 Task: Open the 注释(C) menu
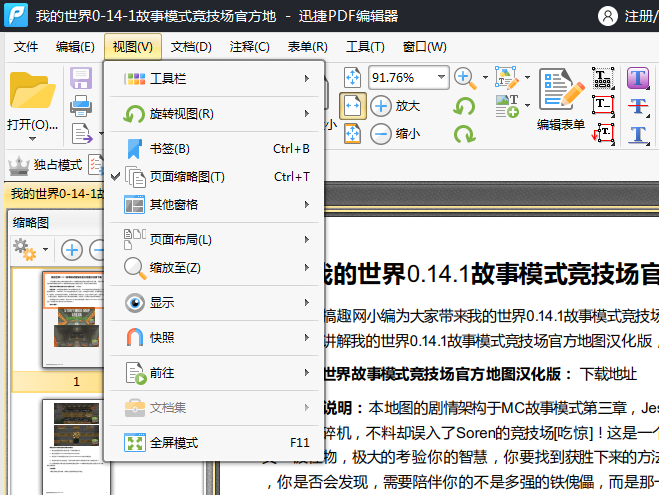(249, 47)
